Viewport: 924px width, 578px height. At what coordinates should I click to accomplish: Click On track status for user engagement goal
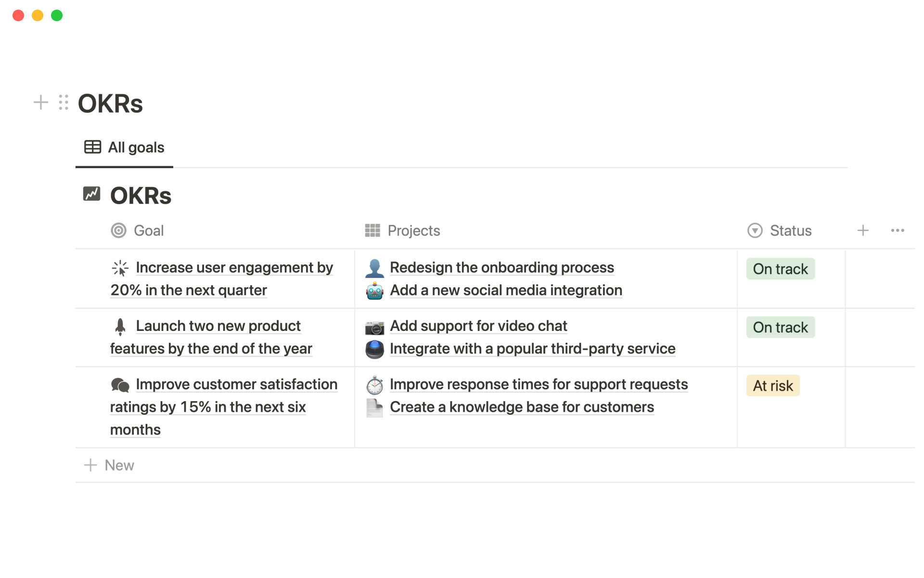[780, 269]
